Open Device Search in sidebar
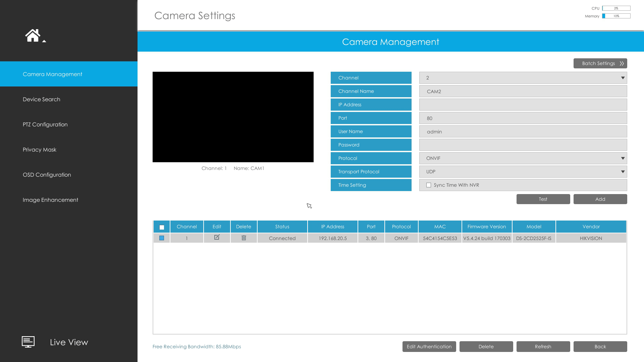This screenshot has height=362, width=644. point(69,99)
